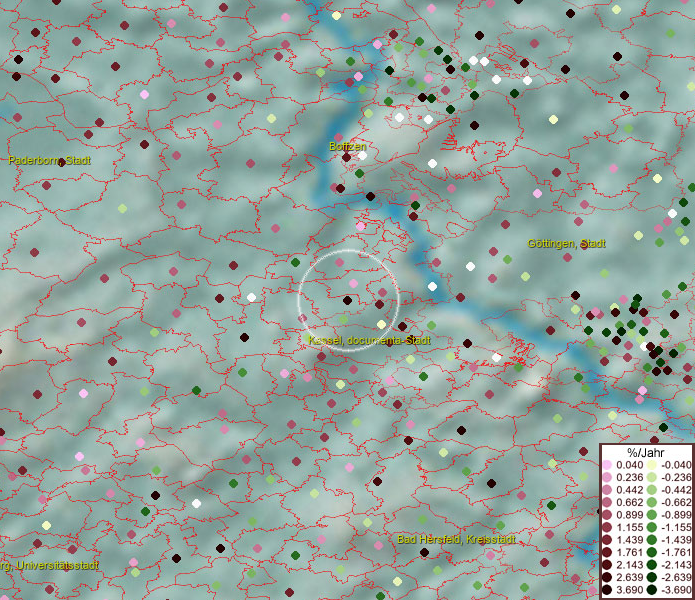Image resolution: width=695 pixels, height=600 pixels.
Task: Select the -0.040 legend color swatch
Action: (x=652, y=465)
